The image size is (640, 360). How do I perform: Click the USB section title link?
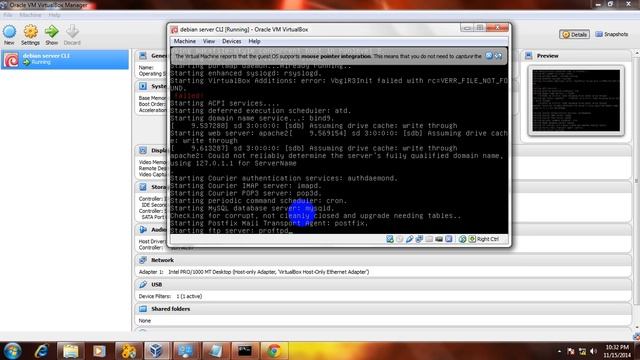coord(157,284)
